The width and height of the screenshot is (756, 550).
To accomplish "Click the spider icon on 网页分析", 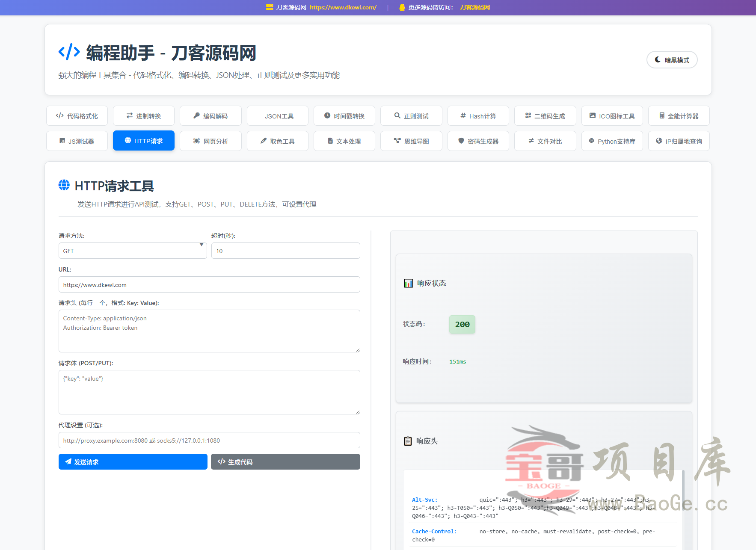I will click(x=196, y=141).
